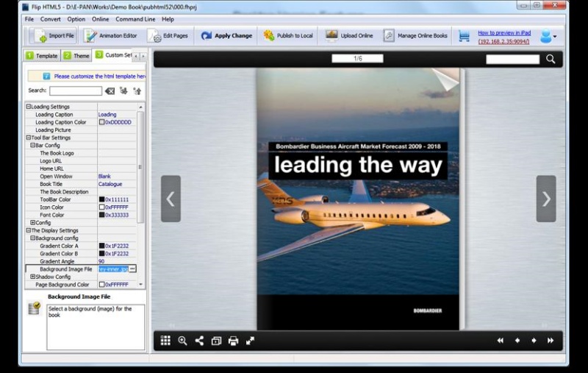Open the Animation Editor
Screen dimensions: 588x373
tap(110, 35)
